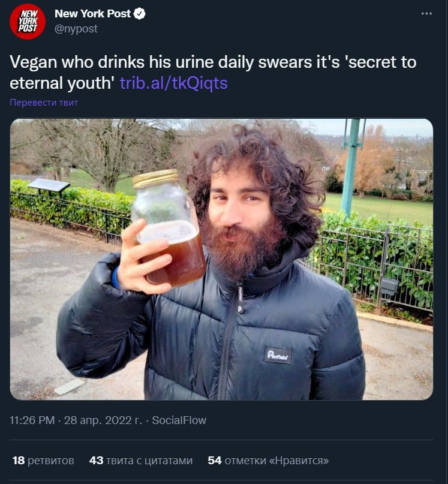The image size is (448, 484).
Task: Show the 43 твита с цитатами
Action: pyautogui.click(x=141, y=461)
